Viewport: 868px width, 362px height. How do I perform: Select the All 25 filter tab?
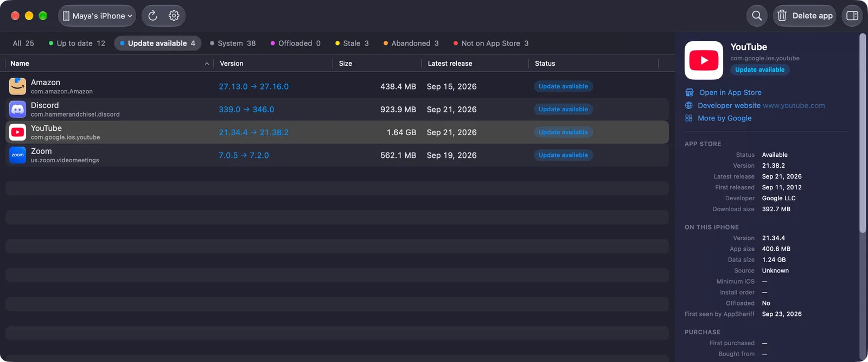coord(23,43)
